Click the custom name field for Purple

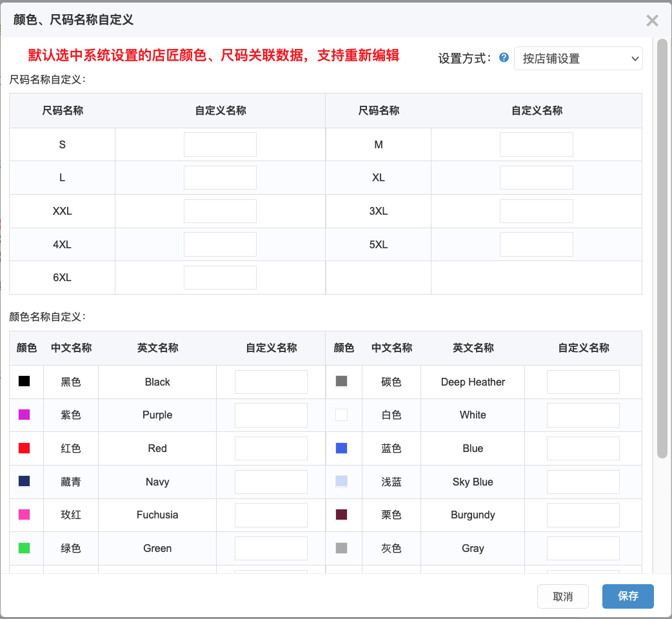[x=271, y=415]
